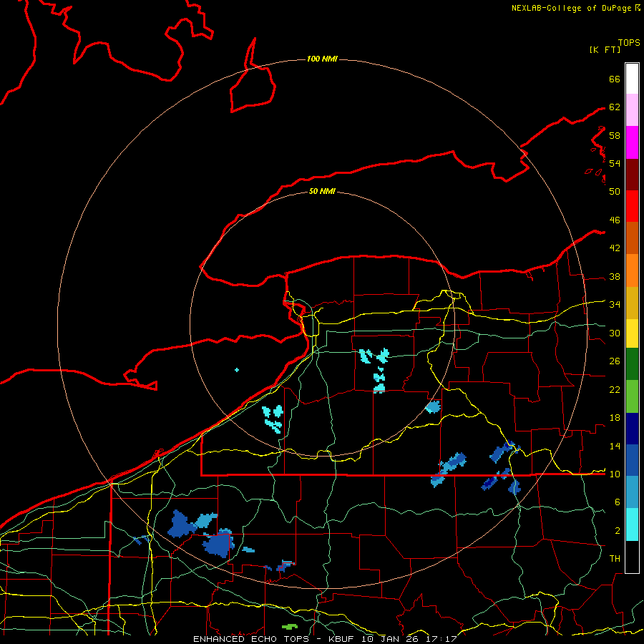644x644 pixels.
Task: Click the 'ENHANCED ECHO TOPS' caption text
Action: coord(250,639)
